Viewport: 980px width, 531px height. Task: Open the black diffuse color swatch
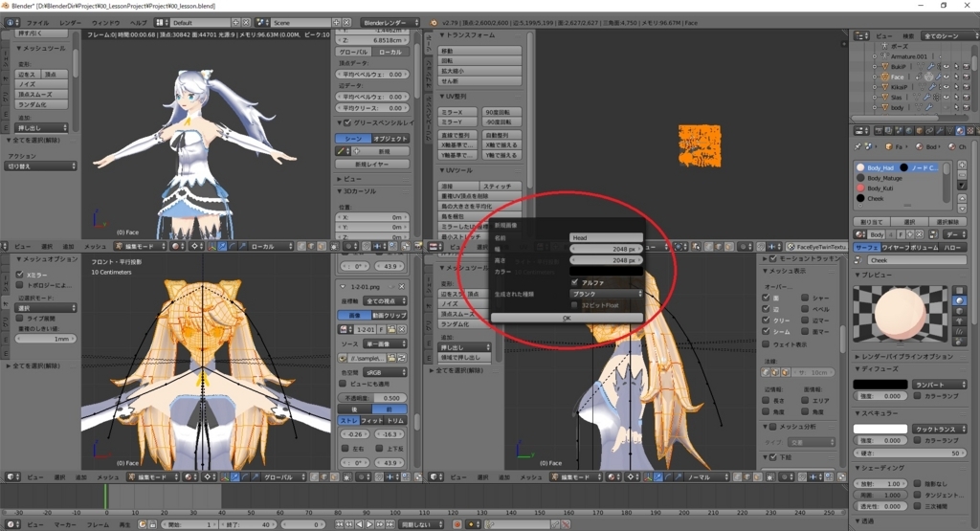coord(880,385)
